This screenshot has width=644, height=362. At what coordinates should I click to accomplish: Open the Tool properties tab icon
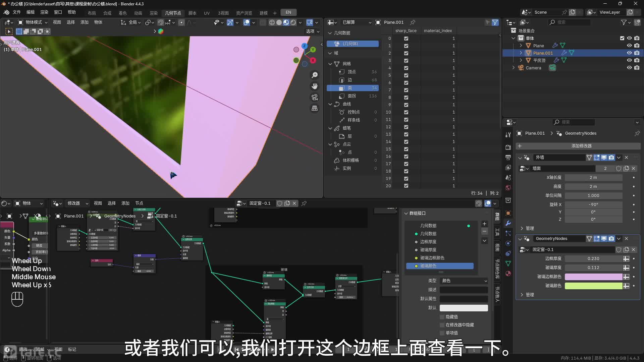pyautogui.click(x=508, y=135)
